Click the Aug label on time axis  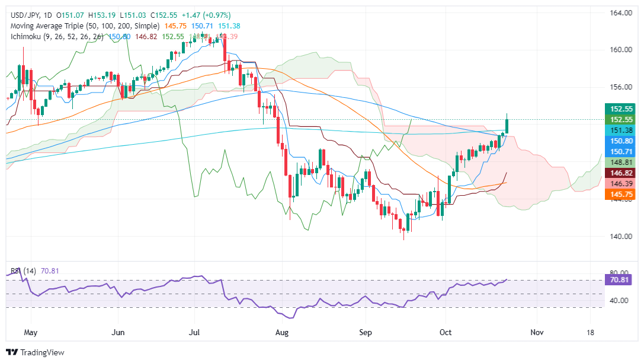tap(282, 332)
